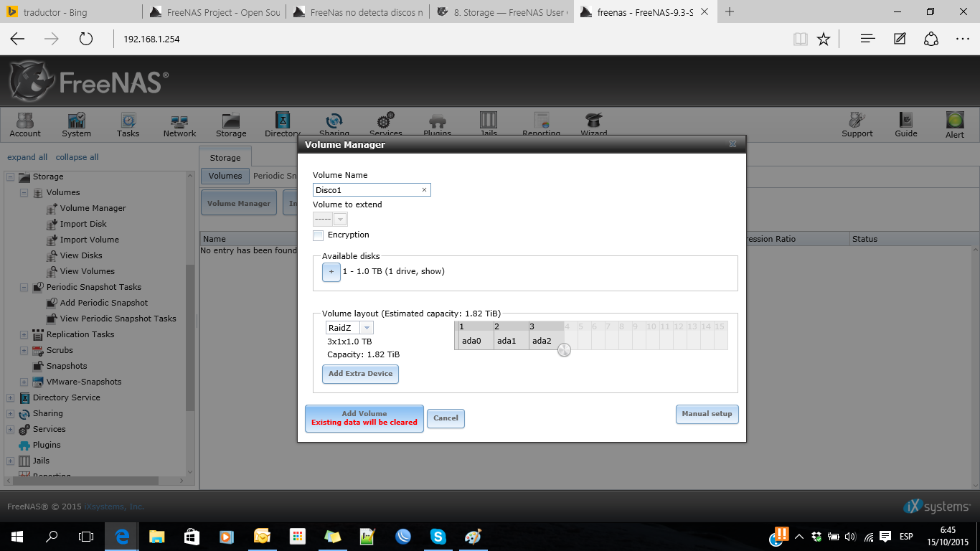Open the Account toolbar icon
The height and width of the screenshot is (551, 980).
(x=25, y=124)
